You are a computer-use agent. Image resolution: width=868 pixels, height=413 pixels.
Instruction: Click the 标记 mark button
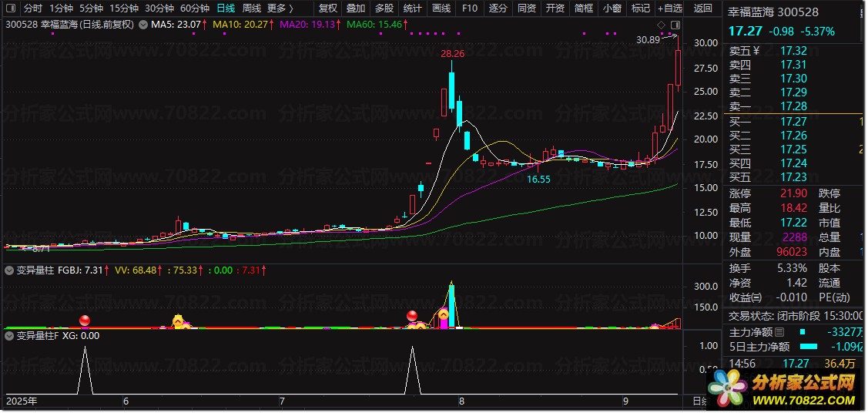(641, 8)
